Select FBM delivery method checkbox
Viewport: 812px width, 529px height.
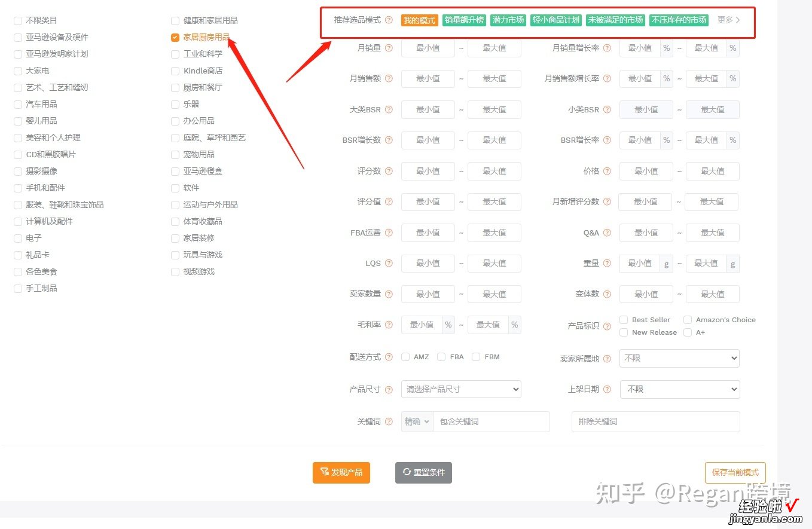[476, 357]
